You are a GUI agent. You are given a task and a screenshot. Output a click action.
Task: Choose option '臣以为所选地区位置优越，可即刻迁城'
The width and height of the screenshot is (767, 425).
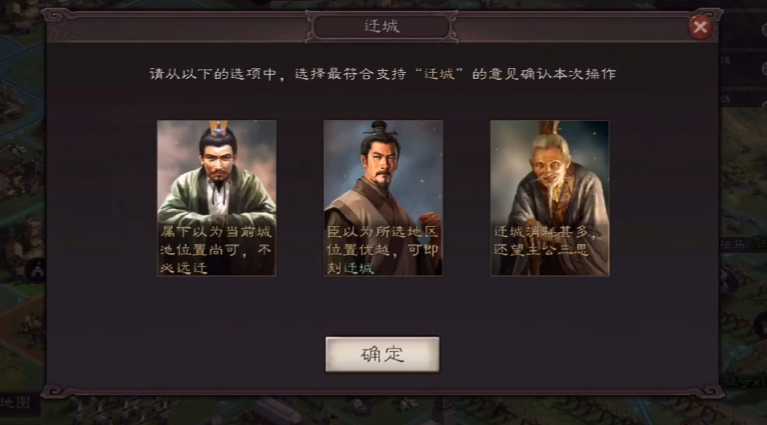pyautogui.click(x=383, y=249)
